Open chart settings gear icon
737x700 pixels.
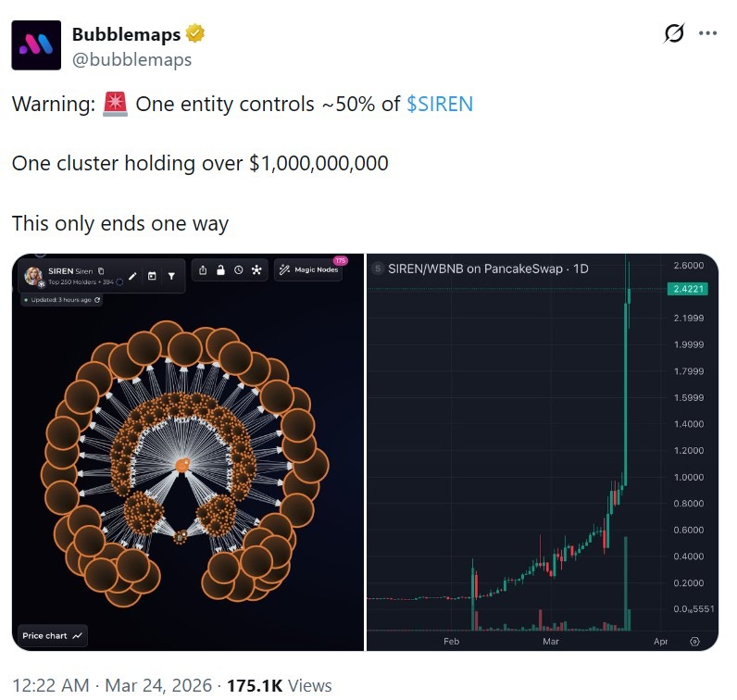695,641
